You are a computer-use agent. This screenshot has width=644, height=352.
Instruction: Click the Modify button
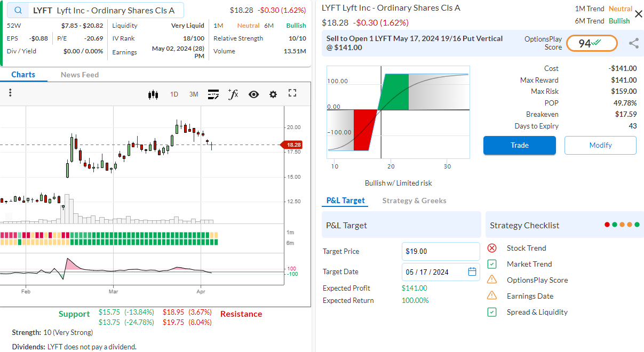(600, 145)
